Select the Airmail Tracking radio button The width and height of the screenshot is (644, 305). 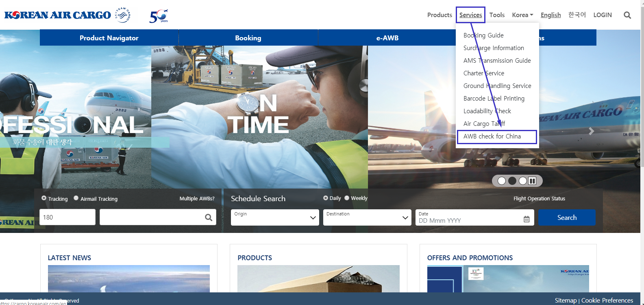click(x=76, y=198)
